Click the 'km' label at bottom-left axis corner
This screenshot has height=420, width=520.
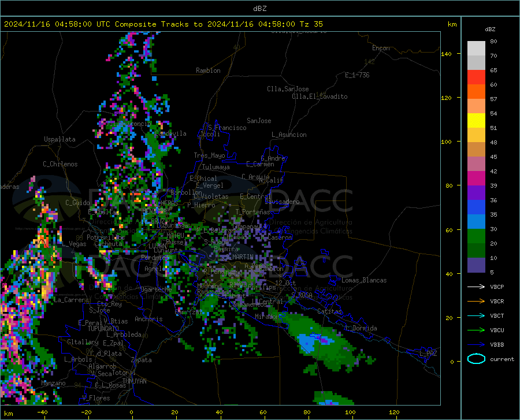(8, 414)
